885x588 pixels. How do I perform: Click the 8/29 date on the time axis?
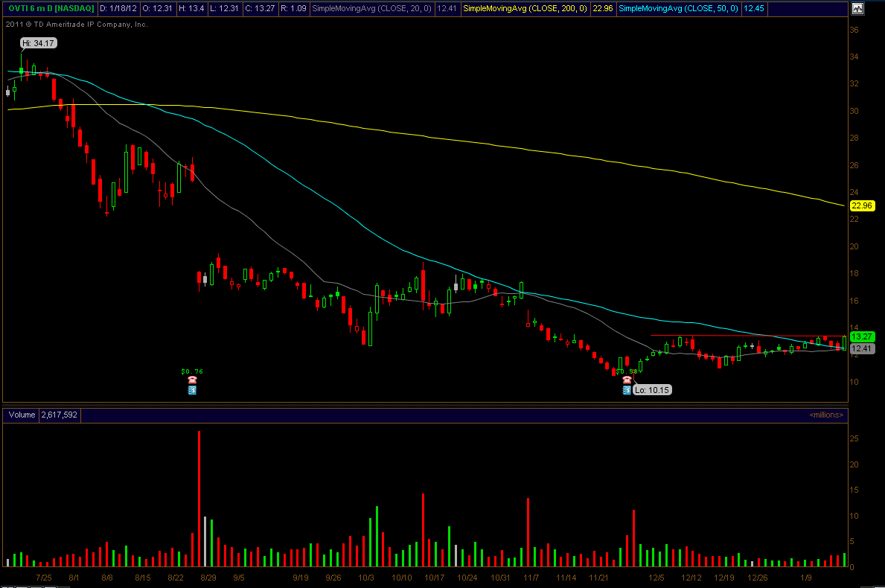pos(208,578)
